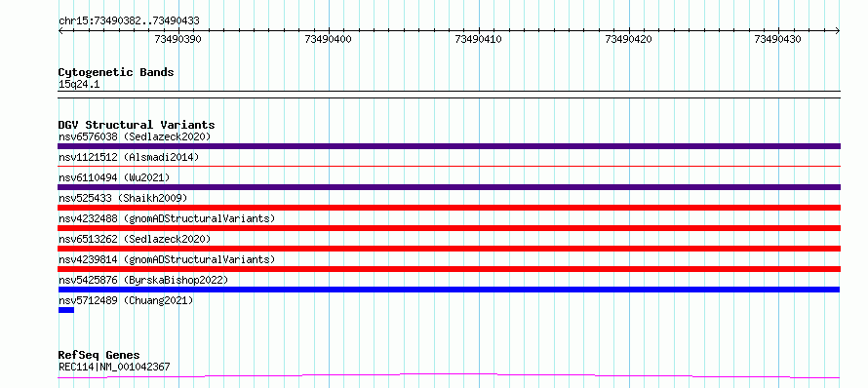Viewport: 868px width, 388px height.
Task: Click the 73490430 ruler position label
Action: pos(777,39)
